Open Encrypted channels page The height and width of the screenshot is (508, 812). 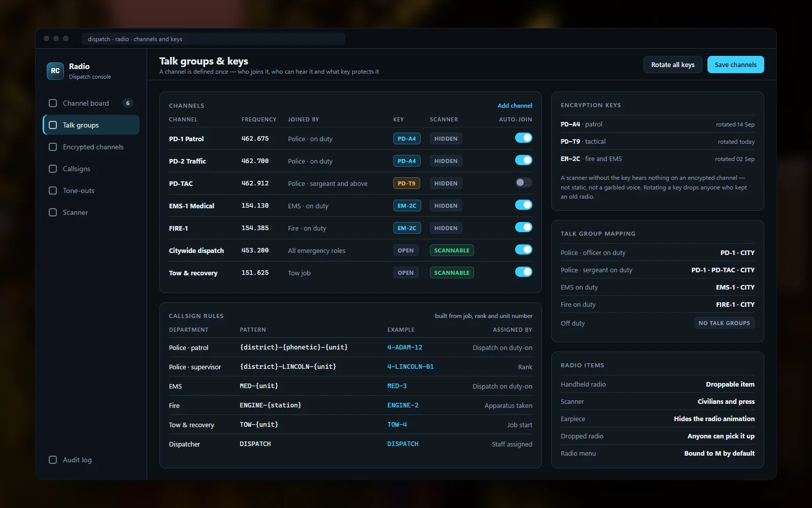click(x=91, y=147)
